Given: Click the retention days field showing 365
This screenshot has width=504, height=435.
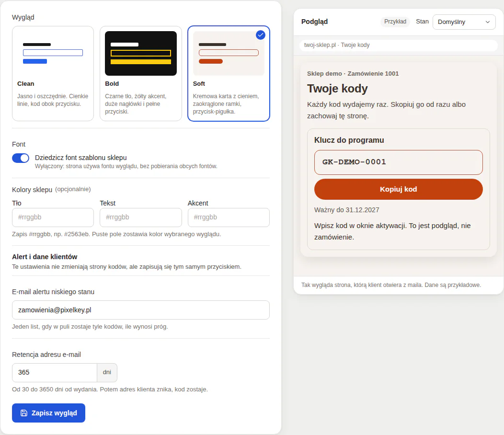Looking at the screenshot, I should coord(55,373).
